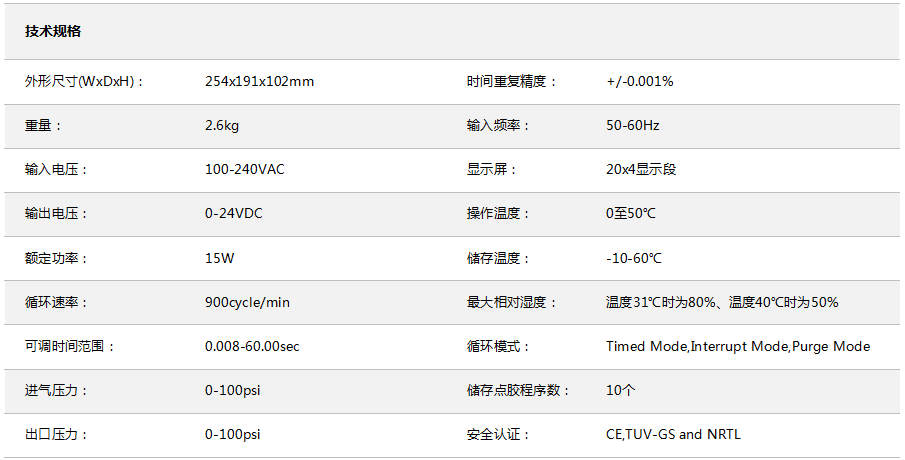This screenshot has height=460, width=905.
Task: Click the 出口压力 label
Action: (x=57, y=435)
